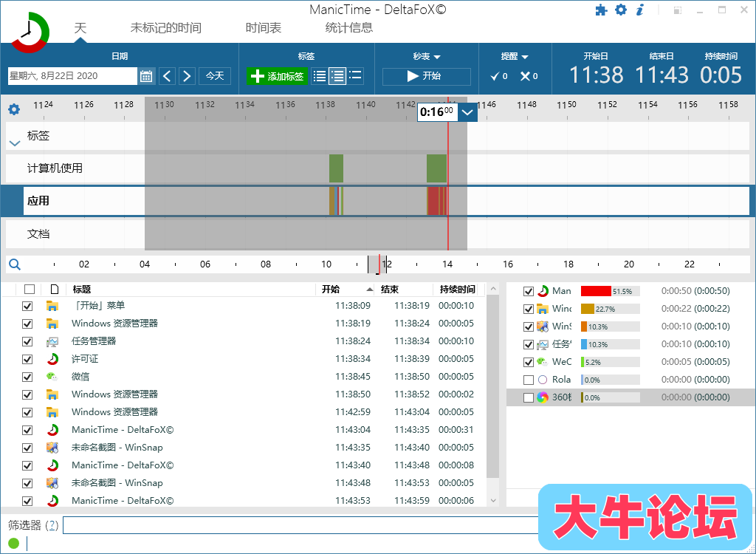Click the confirmed reminders checkmark count

pyautogui.click(x=499, y=76)
